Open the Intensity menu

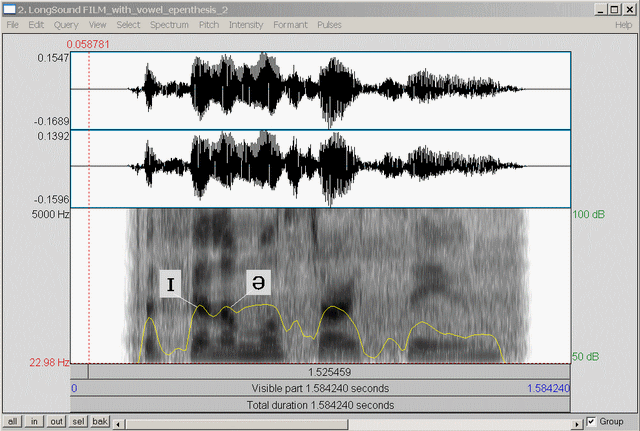[246, 24]
